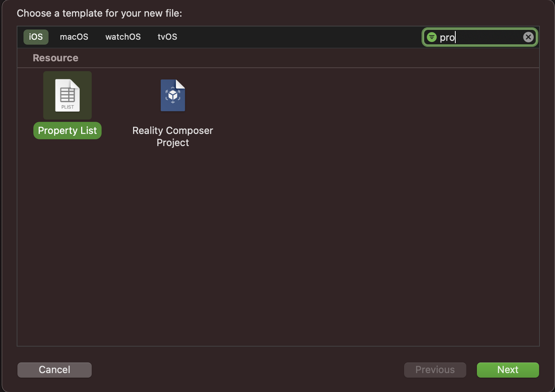Click the Cancel button
The width and height of the screenshot is (555, 392).
[x=55, y=370]
